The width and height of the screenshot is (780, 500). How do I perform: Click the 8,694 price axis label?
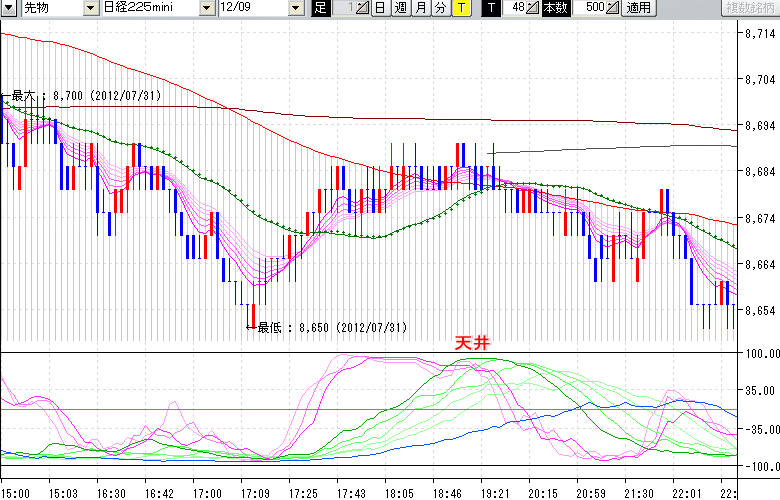(x=761, y=126)
